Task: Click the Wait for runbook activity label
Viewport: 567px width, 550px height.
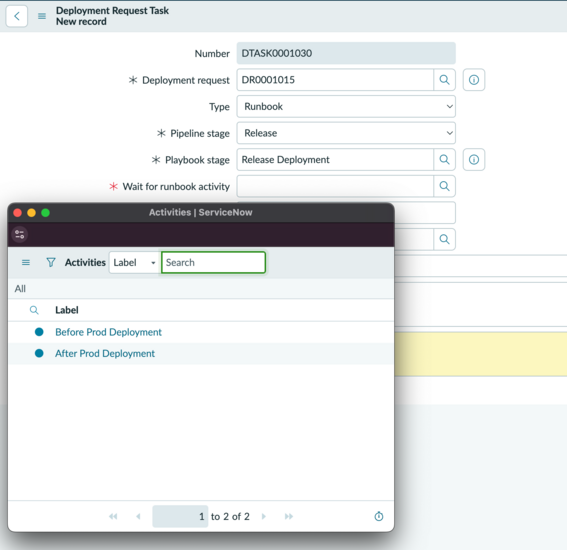Action: (176, 187)
